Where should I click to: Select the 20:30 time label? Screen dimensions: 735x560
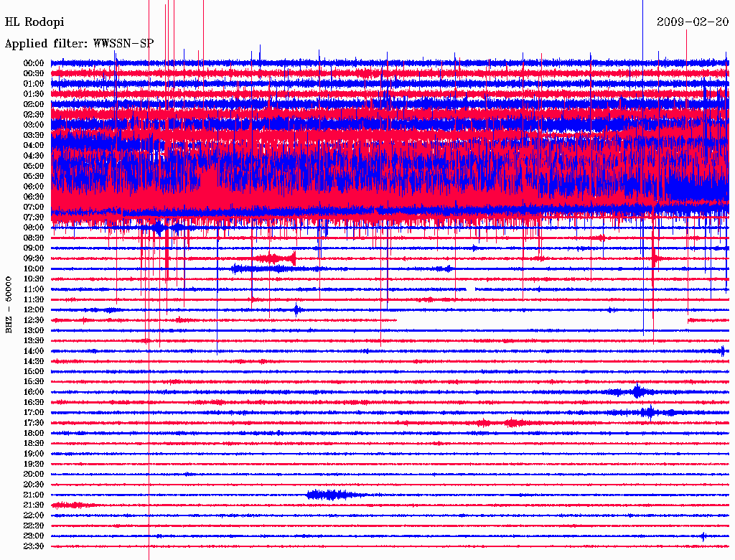click(x=34, y=485)
